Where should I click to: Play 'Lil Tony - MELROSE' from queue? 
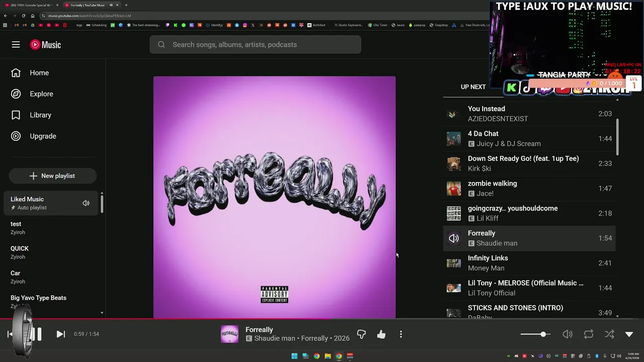click(x=529, y=288)
